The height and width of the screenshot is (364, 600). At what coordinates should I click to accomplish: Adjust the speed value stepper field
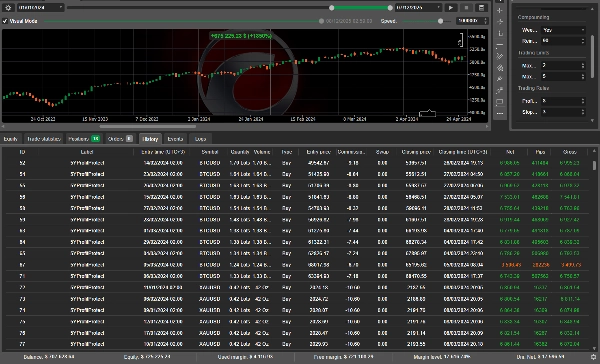[x=472, y=21]
